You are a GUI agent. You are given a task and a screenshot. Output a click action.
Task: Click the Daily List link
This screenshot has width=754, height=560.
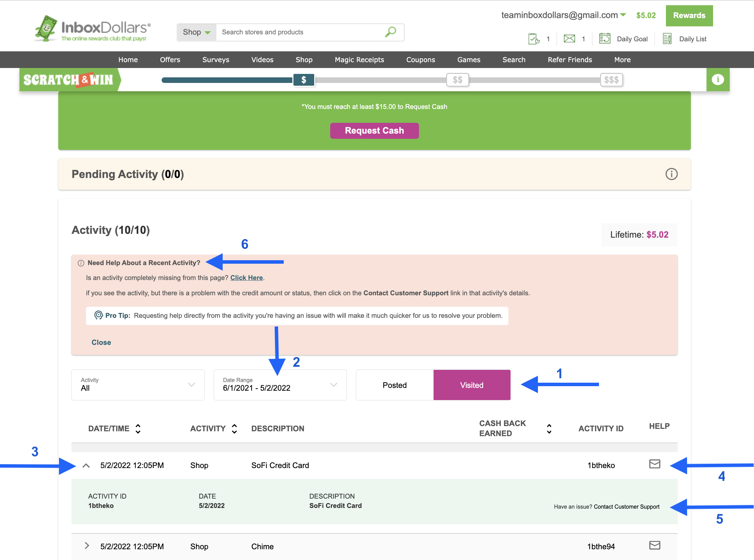click(693, 39)
